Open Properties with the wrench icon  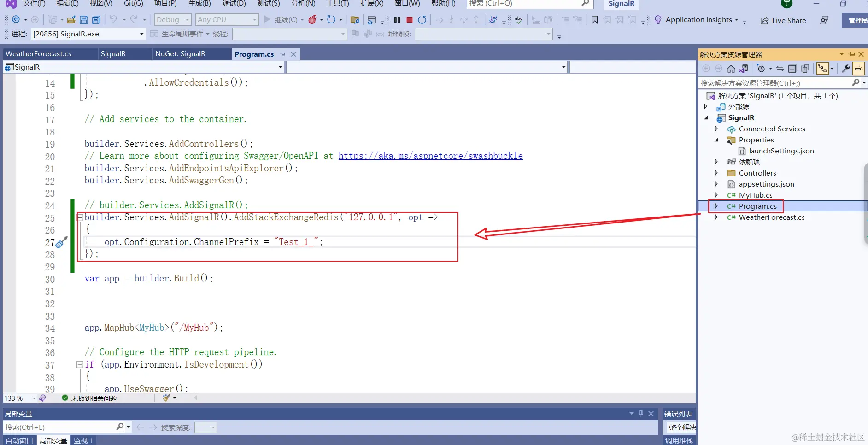846,69
